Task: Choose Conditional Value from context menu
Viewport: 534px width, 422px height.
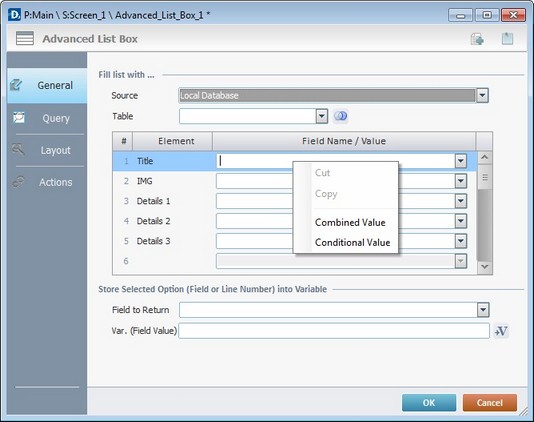Action: pyautogui.click(x=352, y=243)
